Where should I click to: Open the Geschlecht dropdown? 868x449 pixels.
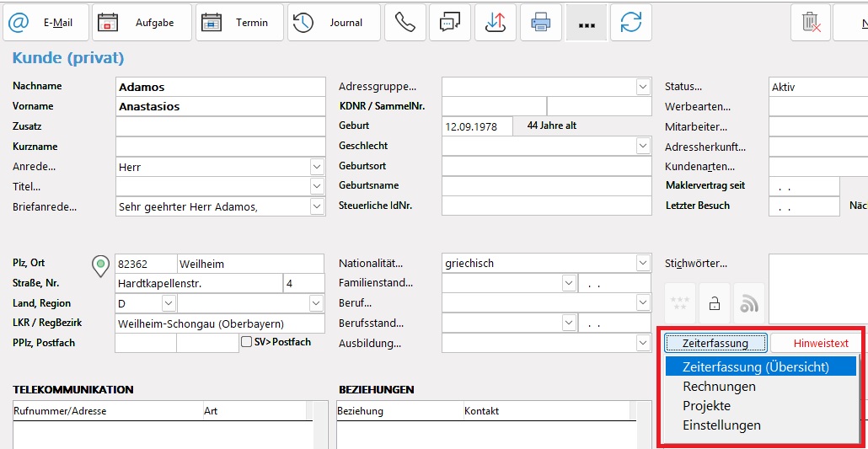tap(643, 147)
